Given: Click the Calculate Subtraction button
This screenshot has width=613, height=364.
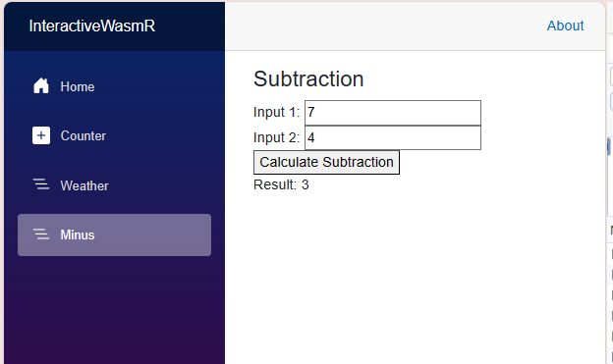Looking at the screenshot, I should click(326, 162).
